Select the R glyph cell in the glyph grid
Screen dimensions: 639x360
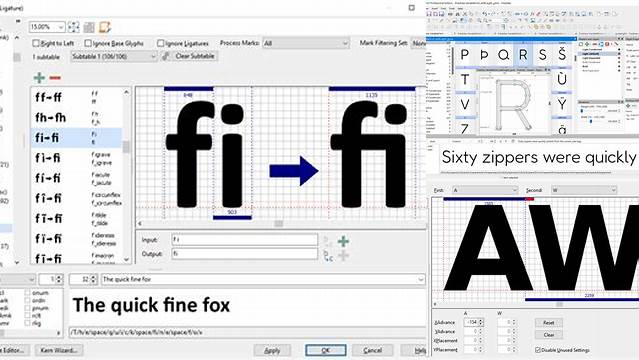click(523, 55)
